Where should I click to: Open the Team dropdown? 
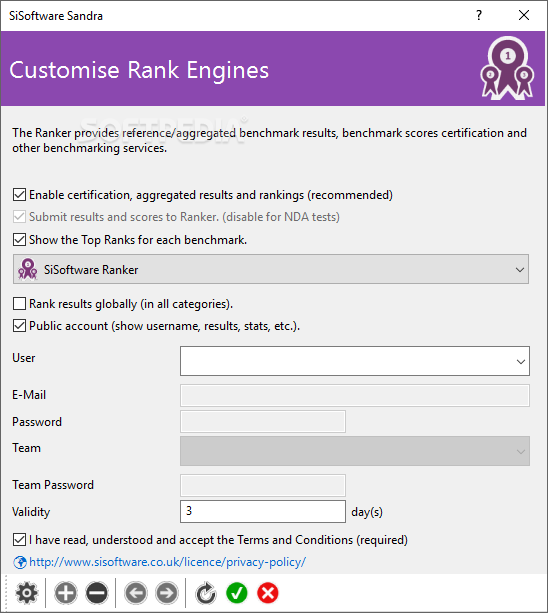(x=355, y=451)
